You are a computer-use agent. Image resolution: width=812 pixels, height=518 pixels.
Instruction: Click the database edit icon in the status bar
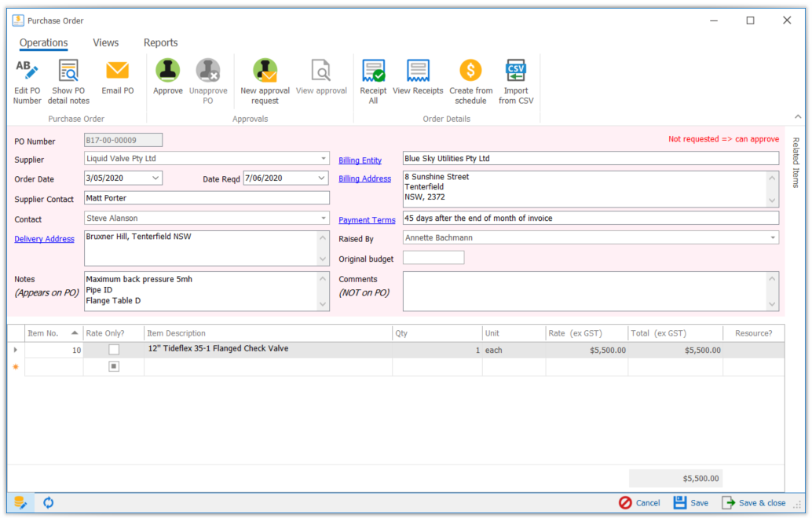20,502
